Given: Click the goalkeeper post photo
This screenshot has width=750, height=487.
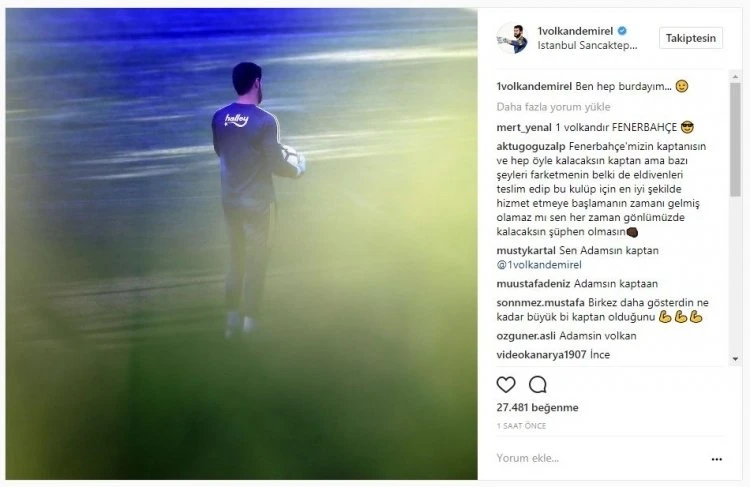Looking at the screenshot, I should 242,244.
